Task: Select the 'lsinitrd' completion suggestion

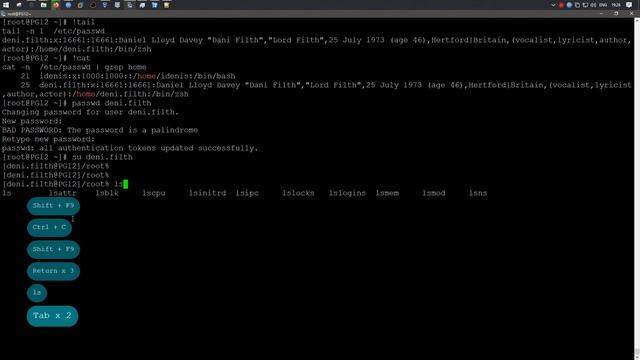Action: [x=207, y=193]
